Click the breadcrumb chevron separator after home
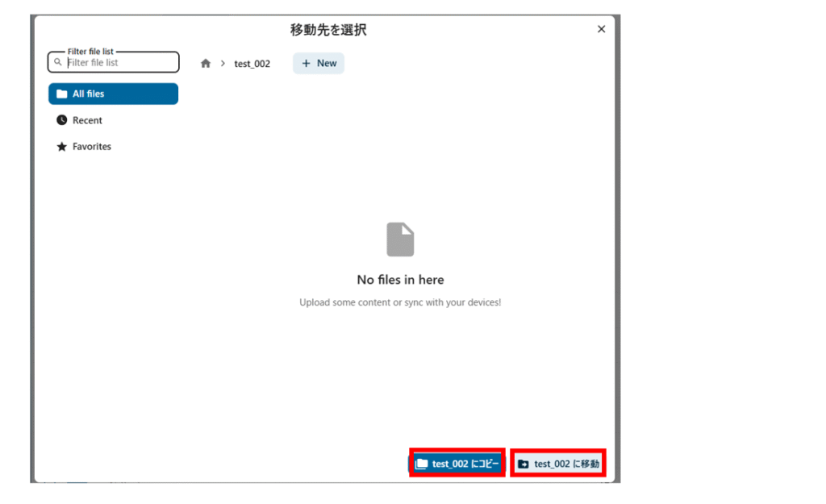 tap(223, 64)
